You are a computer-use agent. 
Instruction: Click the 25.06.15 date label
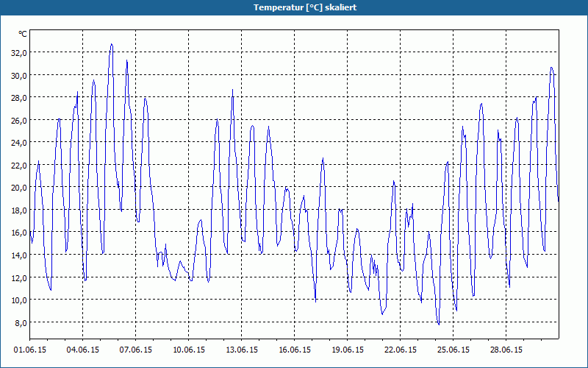point(453,350)
